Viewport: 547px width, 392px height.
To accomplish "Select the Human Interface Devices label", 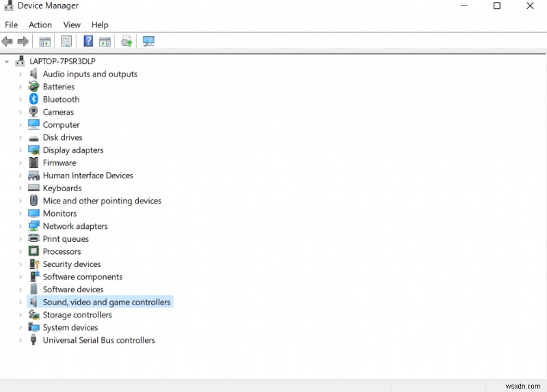I will (88, 176).
